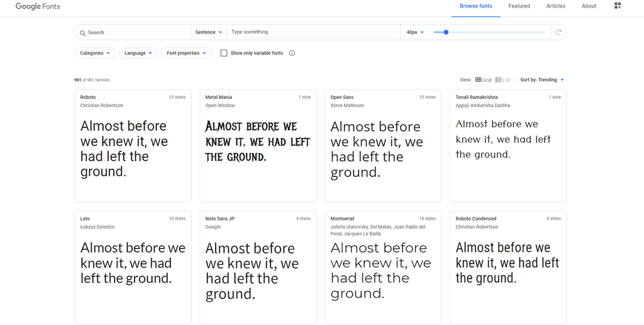Viewport: 644px width, 325px height.
Task: Open the Metal Mania font card
Action: [x=258, y=146]
